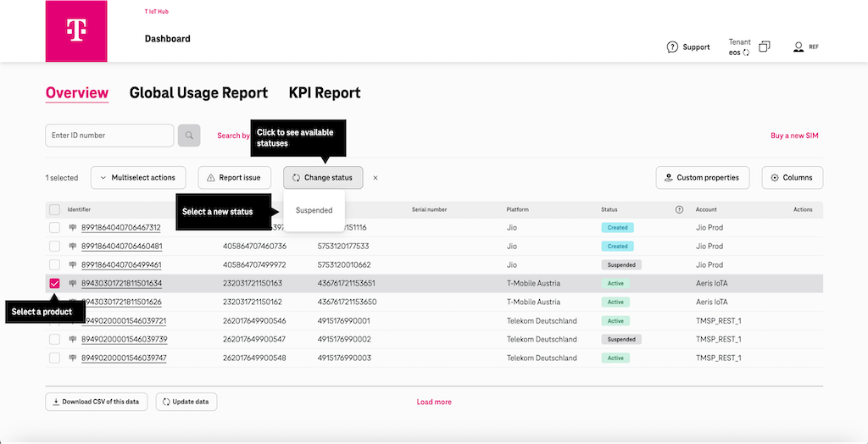Open identifier 89490200001546039747 link
This screenshot has height=444, width=868.
124,358
